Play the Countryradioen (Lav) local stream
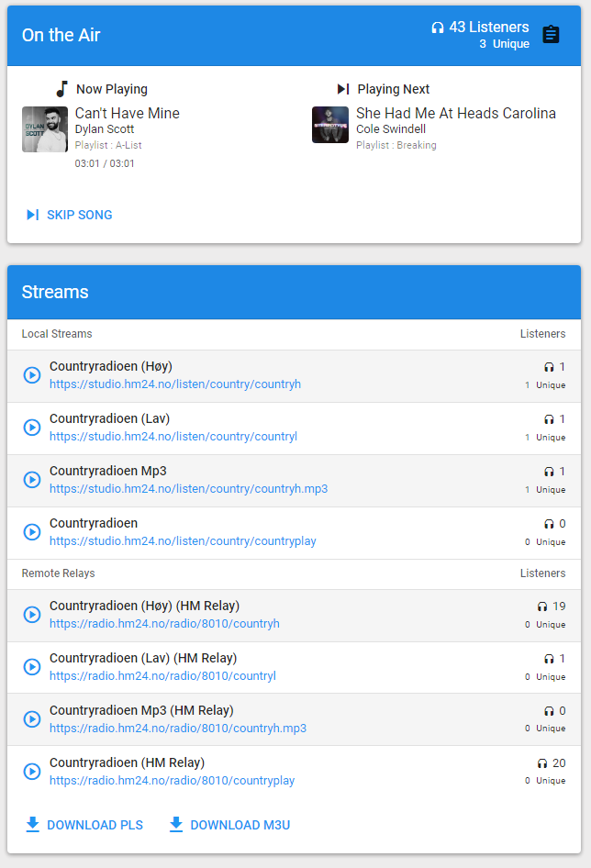The width and height of the screenshot is (591, 868). click(31, 428)
